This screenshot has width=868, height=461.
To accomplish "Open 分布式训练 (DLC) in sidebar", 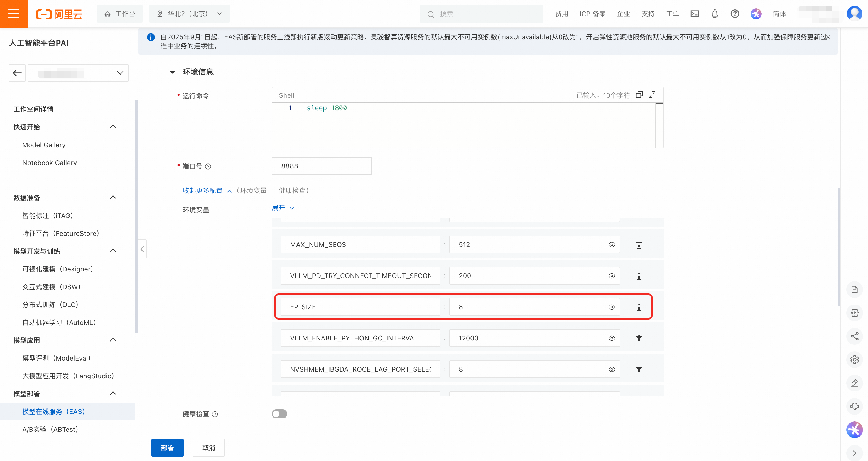I will point(50,305).
